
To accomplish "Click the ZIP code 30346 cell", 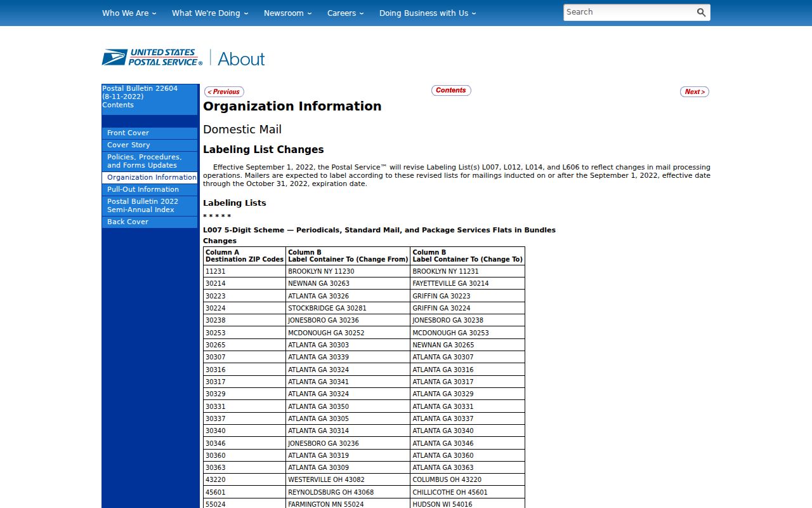I will [x=244, y=443].
